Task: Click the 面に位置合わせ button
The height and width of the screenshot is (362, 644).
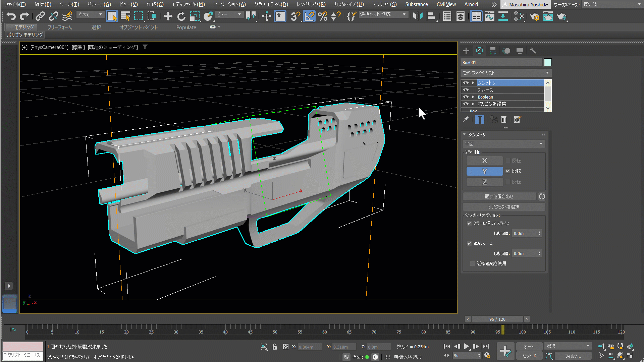Action: (x=499, y=196)
